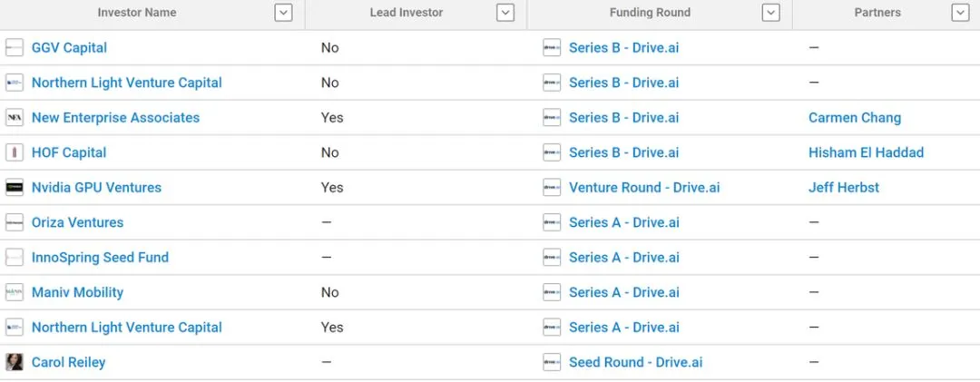Click the Maniv Mobility logo icon
This screenshot has height=382, width=980.
click(15, 292)
